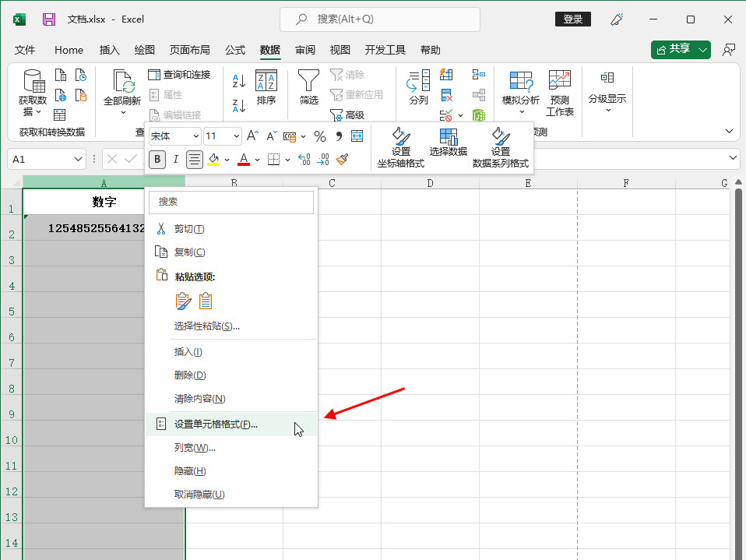Open the font size 11 dropdown
746x560 pixels.
(x=236, y=136)
